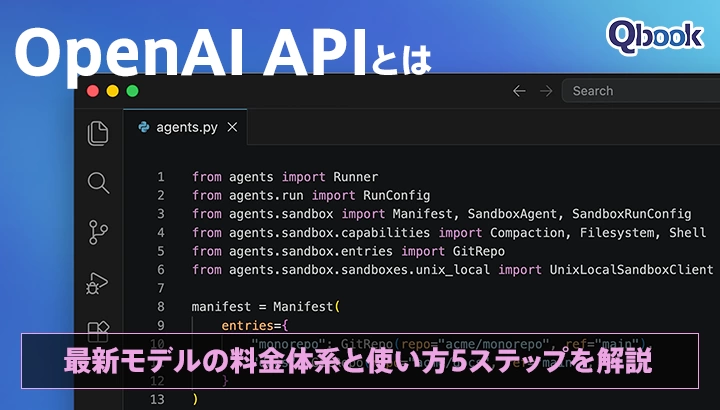720x410 pixels.
Task: Select the agents.py editor tab
Action: [186, 127]
